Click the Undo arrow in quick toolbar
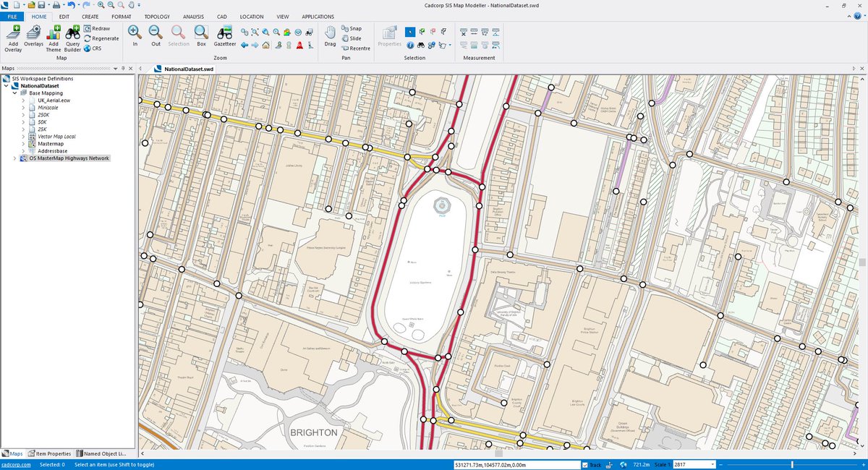868x470 pixels. coord(71,4)
